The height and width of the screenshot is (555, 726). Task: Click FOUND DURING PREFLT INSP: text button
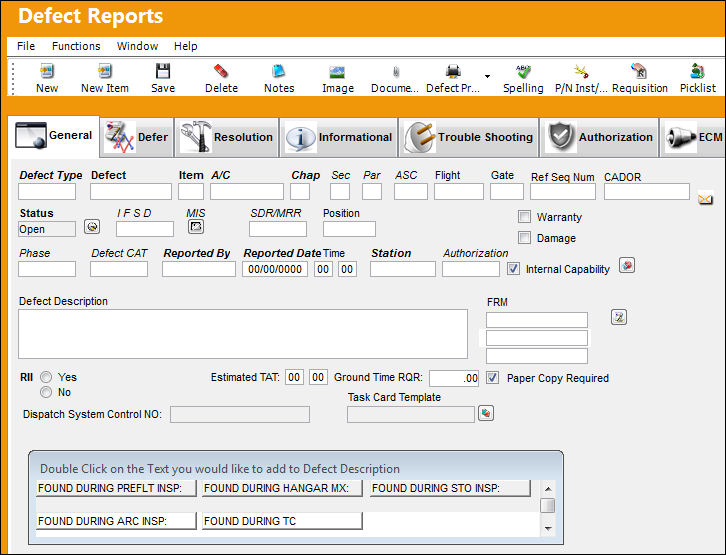click(116, 488)
